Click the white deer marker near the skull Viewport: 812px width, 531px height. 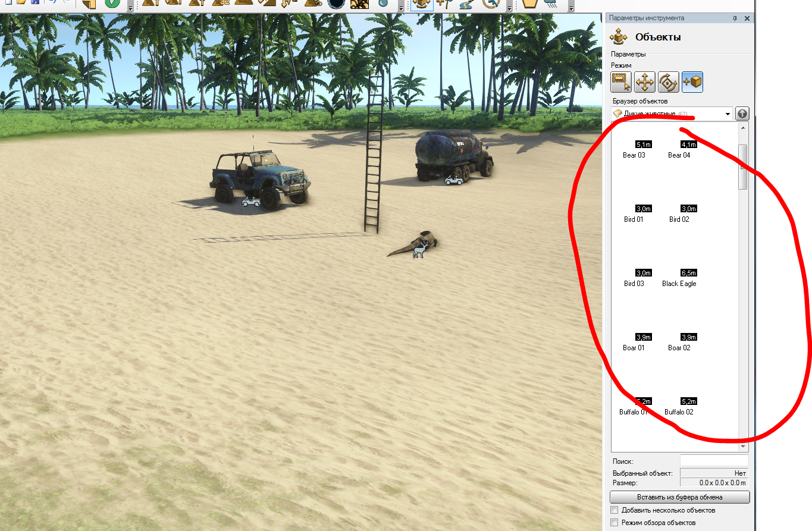(x=421, y=250)
